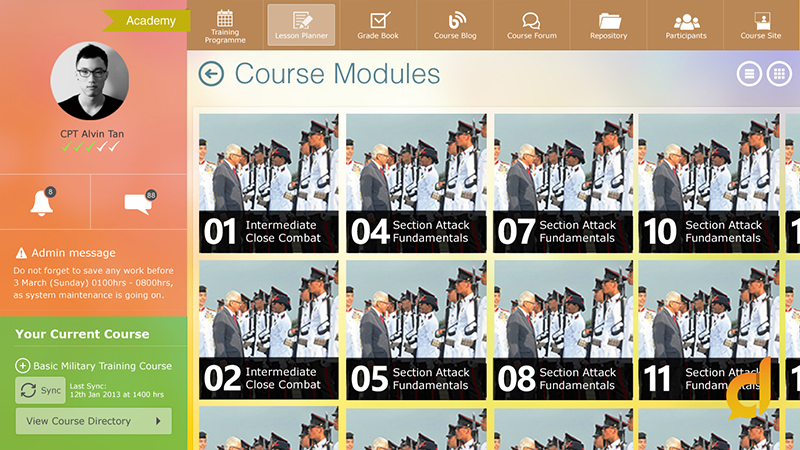Open module 01 Intermediate Close Combat

[x=268, y=182]
